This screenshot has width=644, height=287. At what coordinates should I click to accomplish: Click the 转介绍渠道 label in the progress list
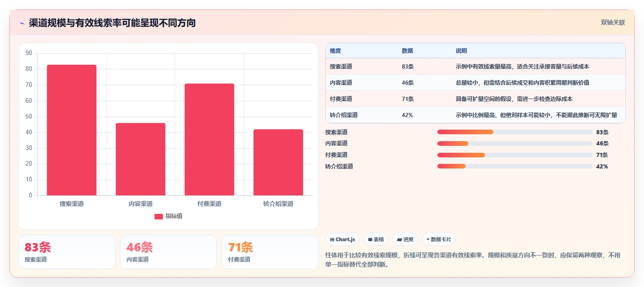(x=339, y=166)
